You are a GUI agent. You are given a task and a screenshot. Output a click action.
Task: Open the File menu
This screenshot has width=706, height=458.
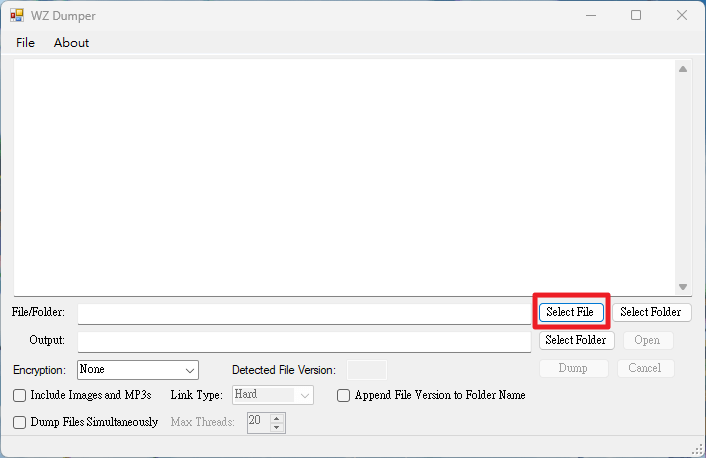coord(25,43)
